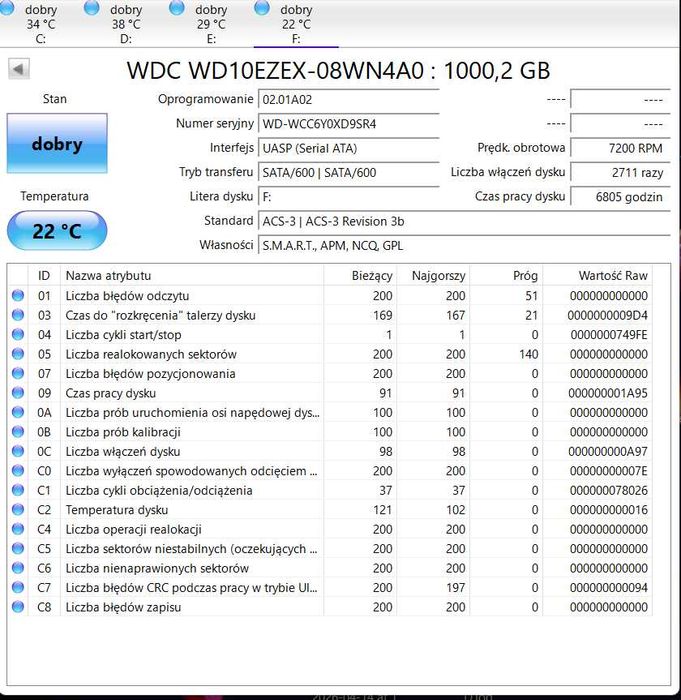The image size is (681, 700).
Task: Click the blue status orb on D: tab
Action: point(92,8)
